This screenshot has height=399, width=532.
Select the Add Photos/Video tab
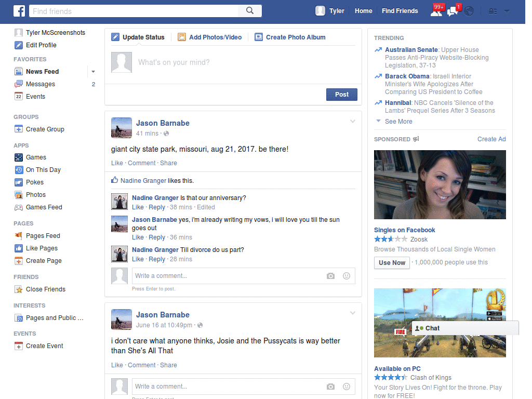coord(210,37)
